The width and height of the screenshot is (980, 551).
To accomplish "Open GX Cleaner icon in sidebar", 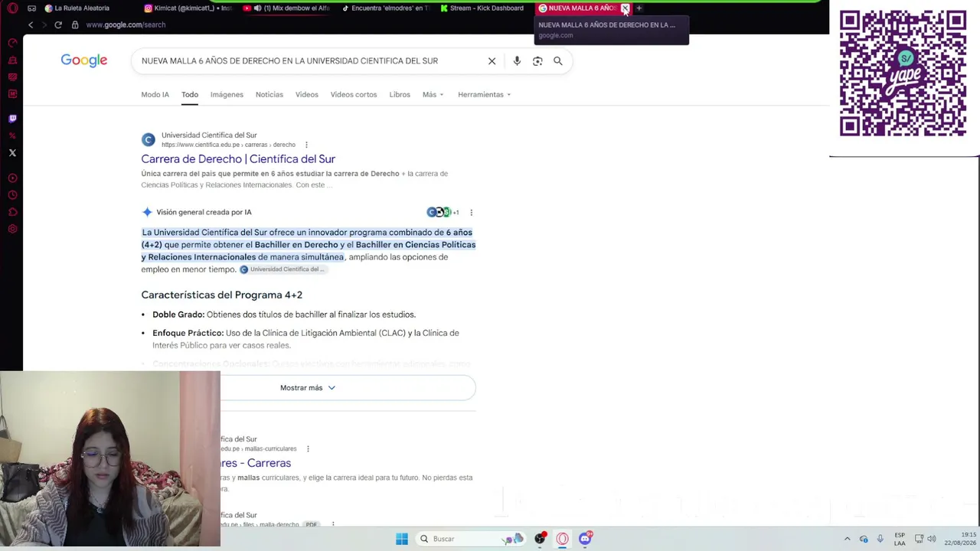I will [12, 60].
